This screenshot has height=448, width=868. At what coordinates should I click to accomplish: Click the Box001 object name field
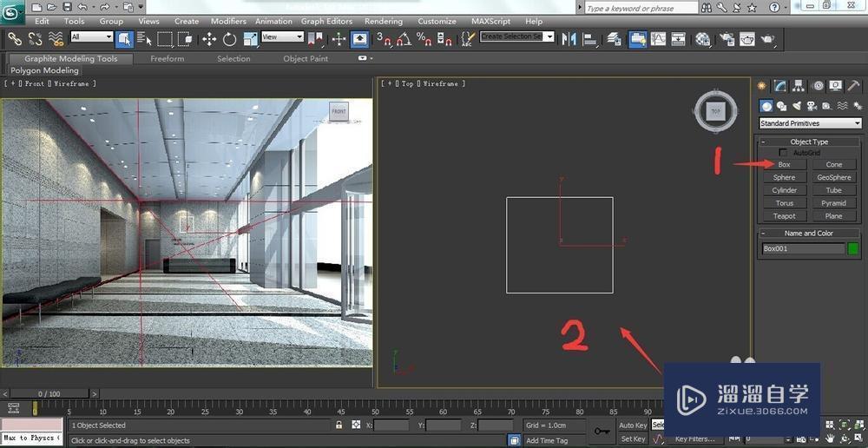pyautogui.click(x=803, y=248)
